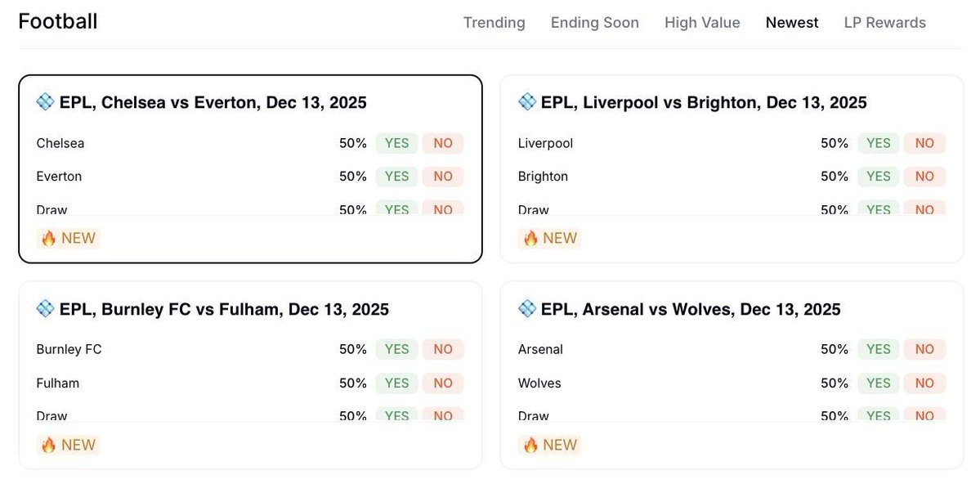
Task: Click fire NEW badge on Burnley vs Fulham card
Action: [68, 446]
